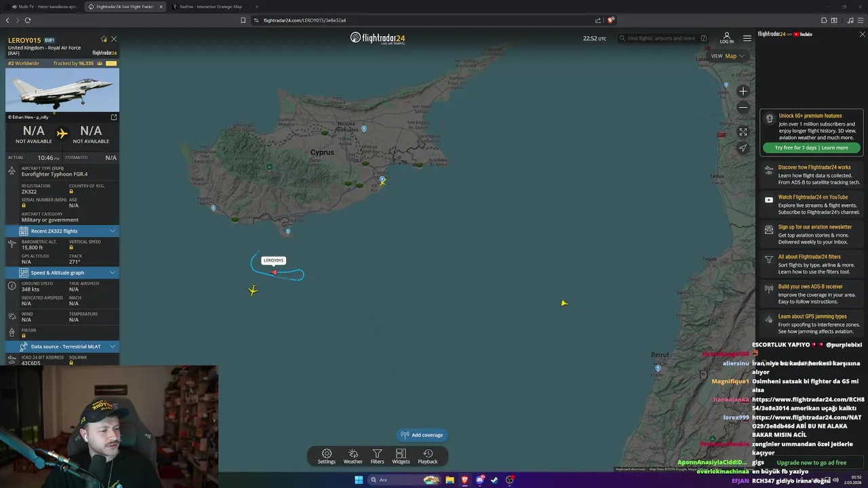This screenshot has height=488, width=868.
Task: Click the locked Vertical Speed padlock
Action: coord(71,247)
